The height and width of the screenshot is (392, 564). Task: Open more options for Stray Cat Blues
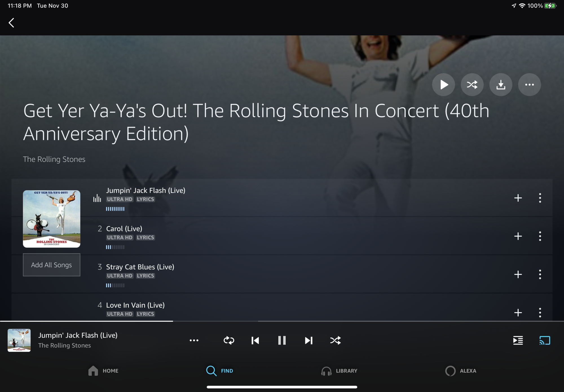click(x=540, y=274)
